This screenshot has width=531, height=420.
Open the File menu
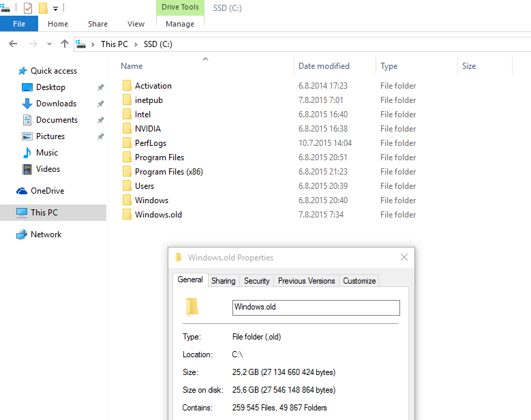[19, 24]
